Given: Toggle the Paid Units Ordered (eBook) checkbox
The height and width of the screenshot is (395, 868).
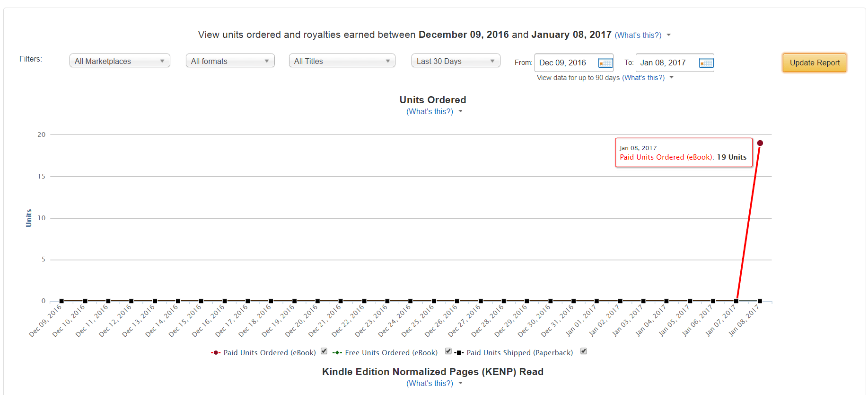Looking at the screenshot, I should point(324,351).
